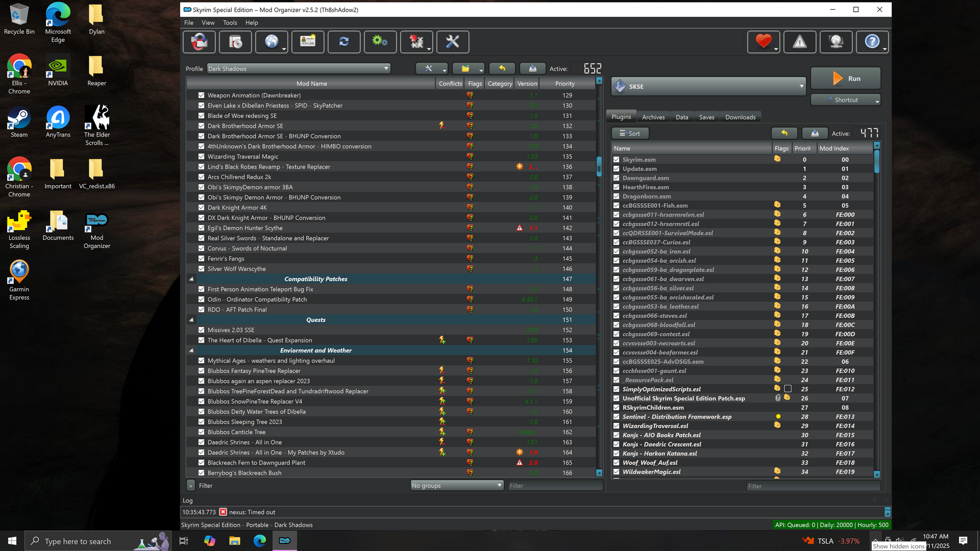Uncheck Mythical Ages weathers mod
The image size is (980, 551).
click(202, 361)
